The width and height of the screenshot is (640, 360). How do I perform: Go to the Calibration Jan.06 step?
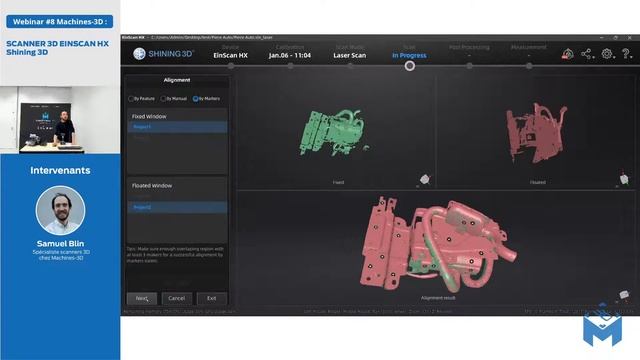290,55
